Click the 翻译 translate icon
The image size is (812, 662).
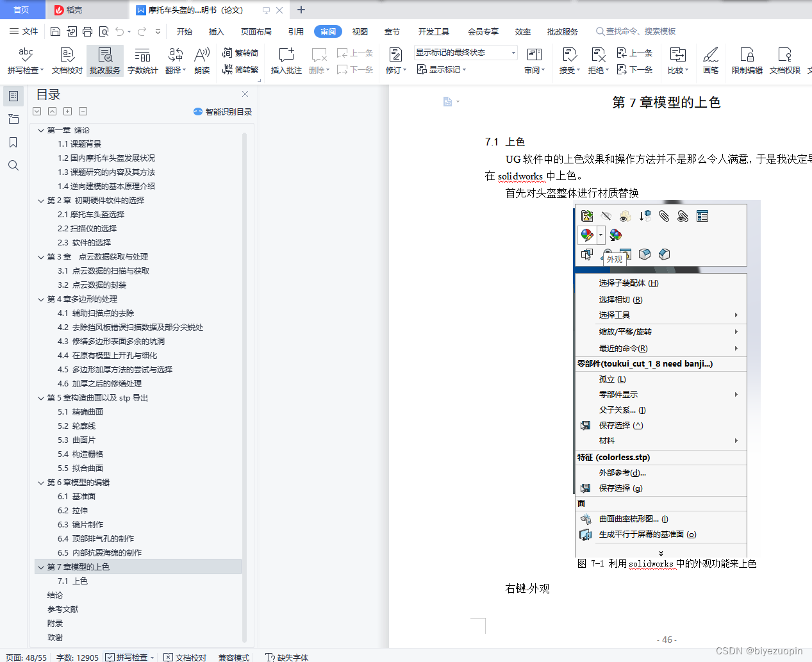pyautogui.click(x=173, y=60)
